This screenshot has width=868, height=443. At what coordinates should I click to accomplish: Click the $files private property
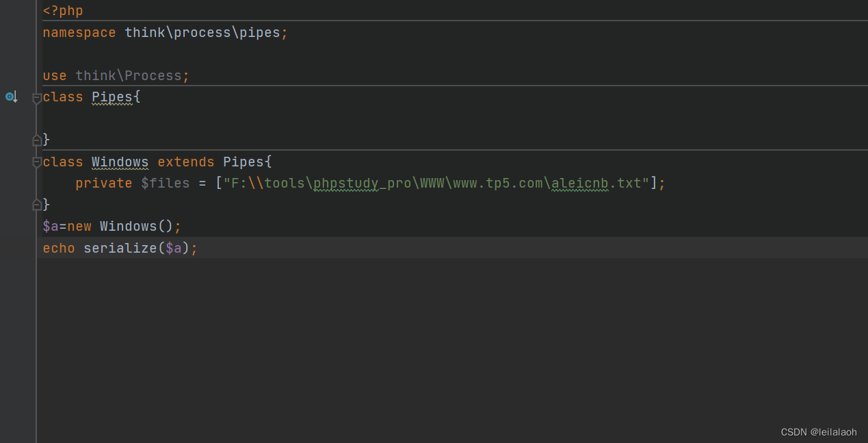165,183
